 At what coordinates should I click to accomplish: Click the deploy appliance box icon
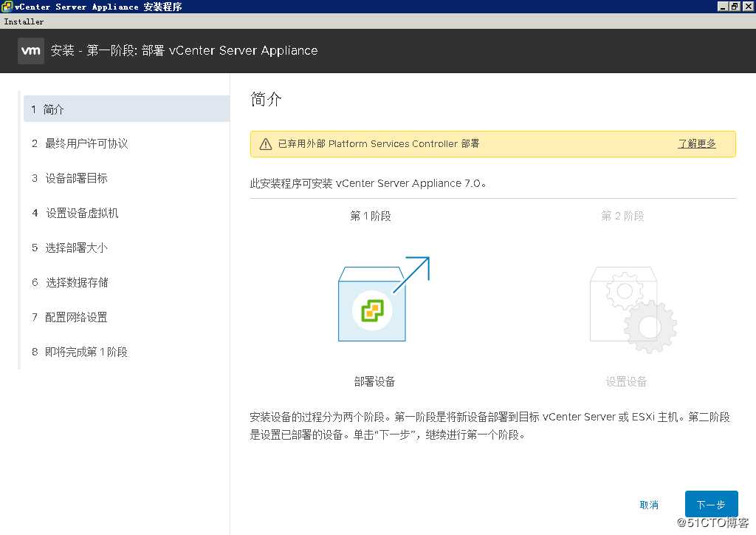click(x=383, y=299)
